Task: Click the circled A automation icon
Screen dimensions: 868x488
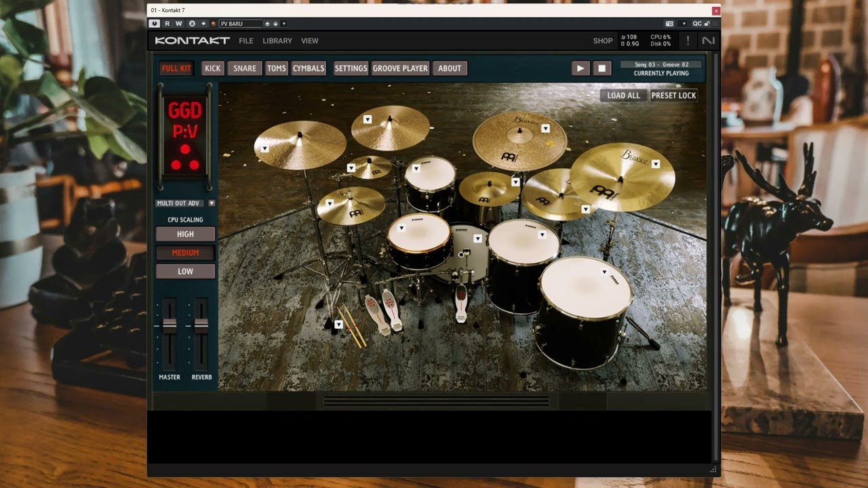Action: pos(191,24)
